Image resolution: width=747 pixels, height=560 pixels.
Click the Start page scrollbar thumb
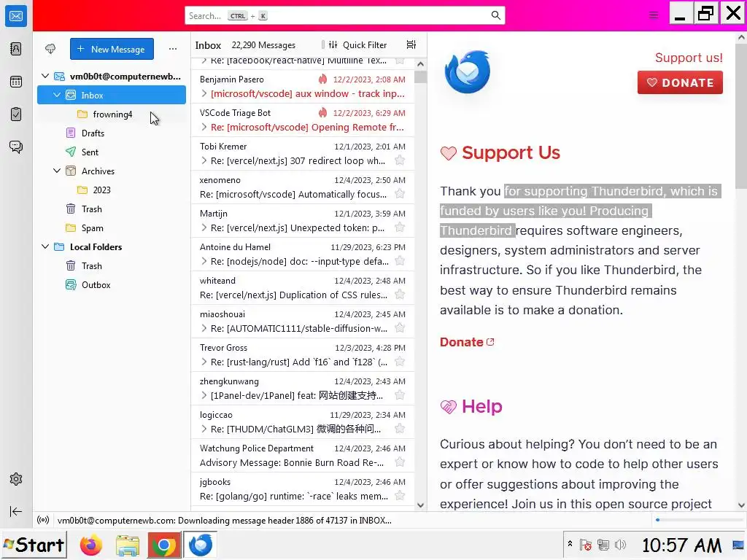[741, 116]
